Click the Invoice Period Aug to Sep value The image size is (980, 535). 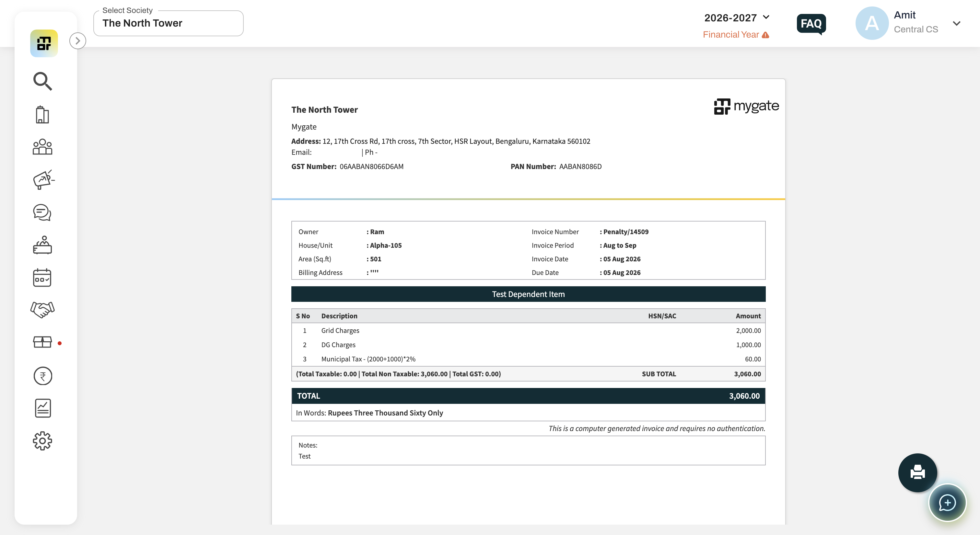point(619,245)
